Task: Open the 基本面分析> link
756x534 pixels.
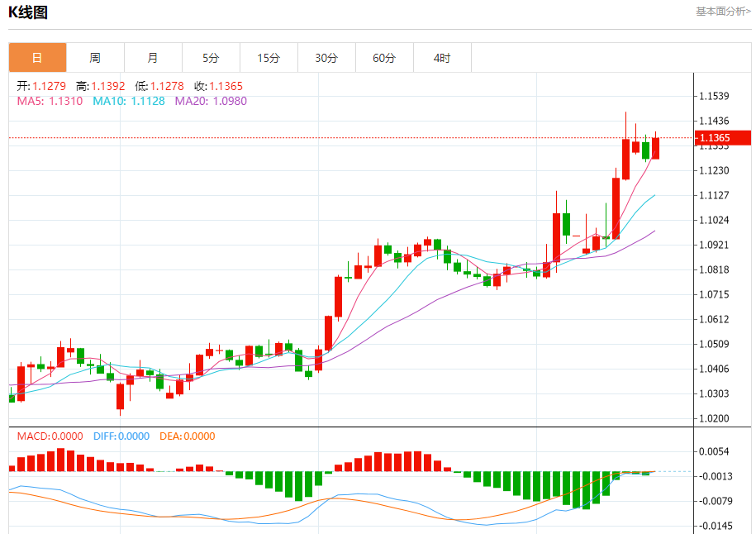Action: (723, 11)
